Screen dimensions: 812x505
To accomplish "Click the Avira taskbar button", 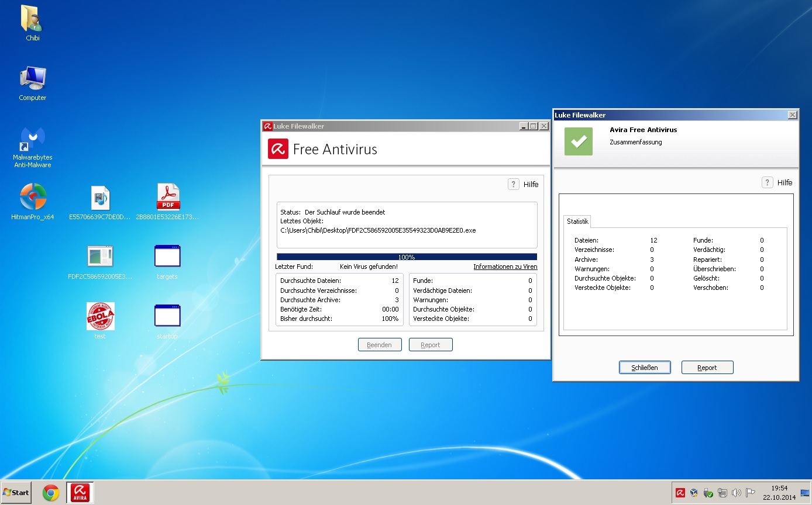I will pyautogui.click(x=80, y=493).
